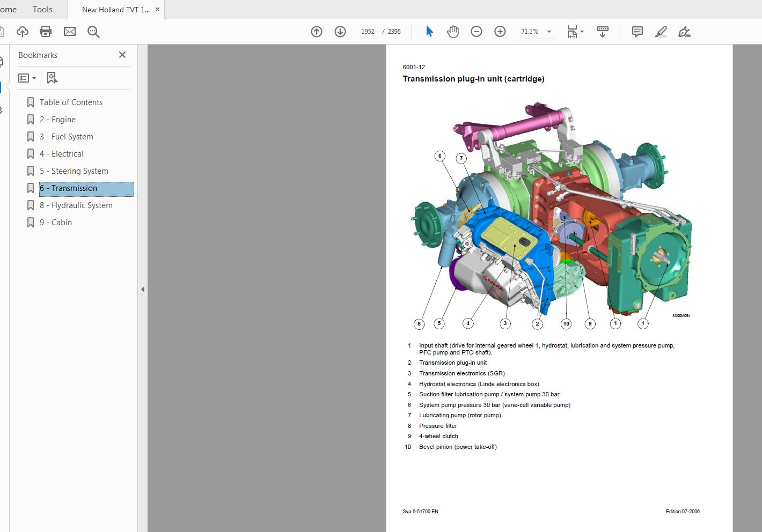Go to previous page arrow

317,32
